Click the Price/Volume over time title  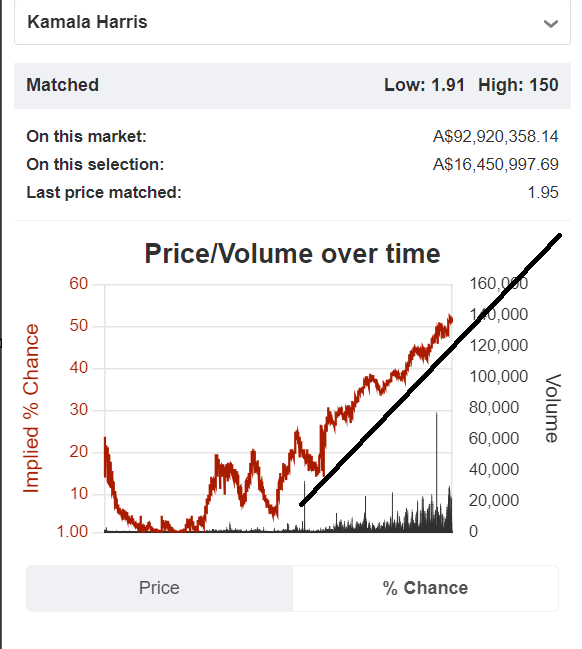point(292,253)
